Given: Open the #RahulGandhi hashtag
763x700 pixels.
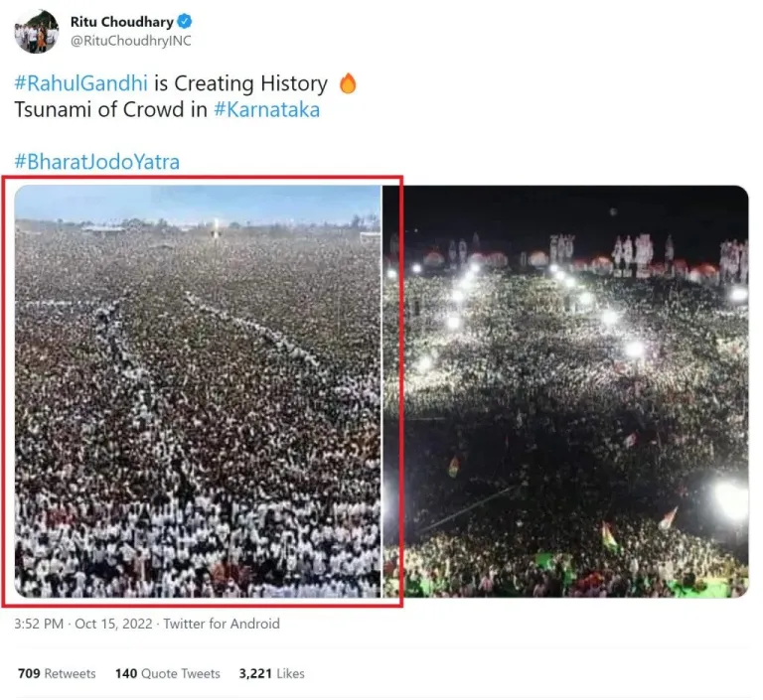Looking at the screenshot, I should (80, 84).
